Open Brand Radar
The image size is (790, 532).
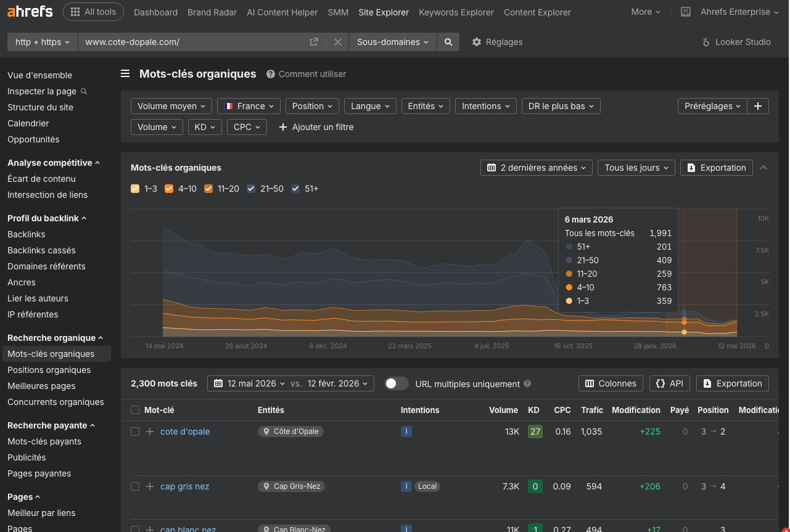(x=212, y=12)
